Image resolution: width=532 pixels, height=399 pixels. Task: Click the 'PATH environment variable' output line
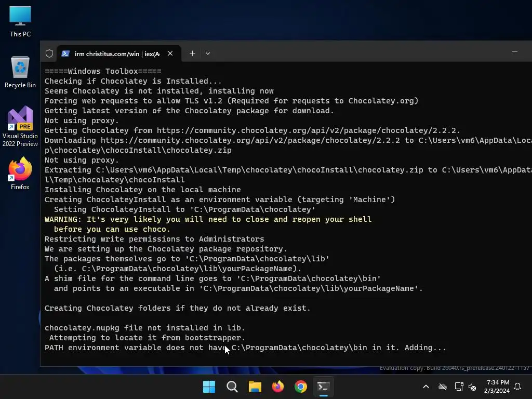245,348
